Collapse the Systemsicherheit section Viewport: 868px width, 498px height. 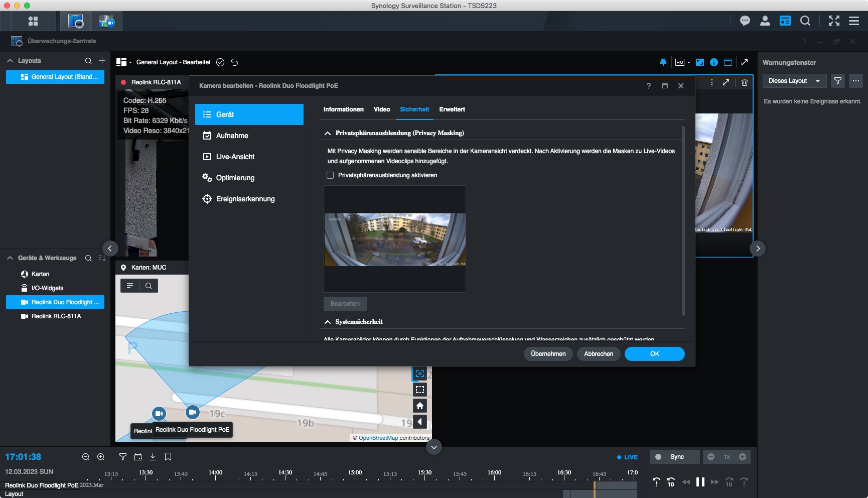(x=328, y=322)
